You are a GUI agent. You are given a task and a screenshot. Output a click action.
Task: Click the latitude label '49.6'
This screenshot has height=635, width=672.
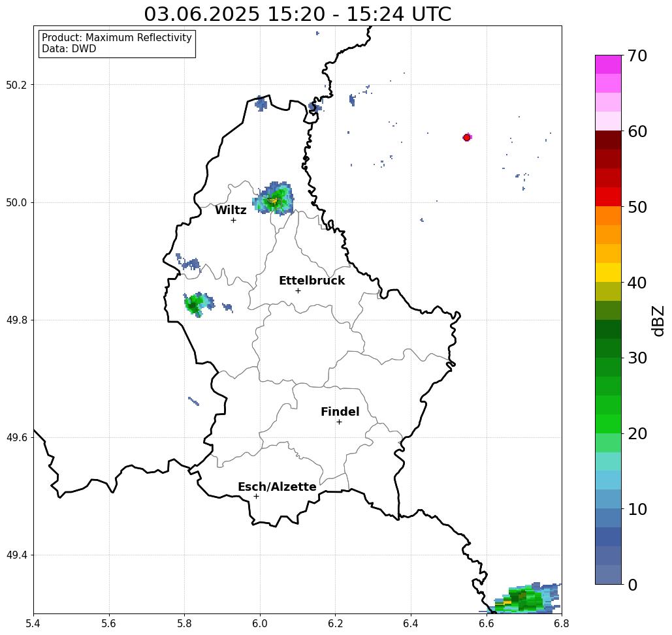pyautogui.click(x=16, y=438)
